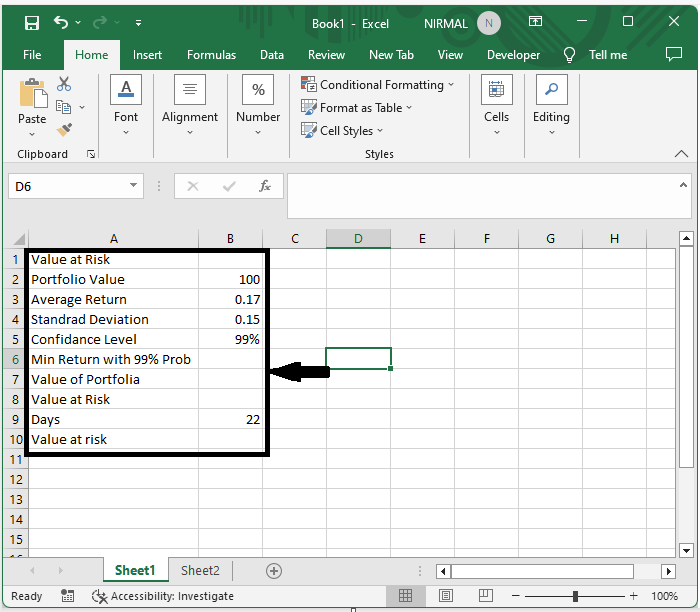Open the Cell Styles dropdown
The image size is (700, 612).
[343, 130]
